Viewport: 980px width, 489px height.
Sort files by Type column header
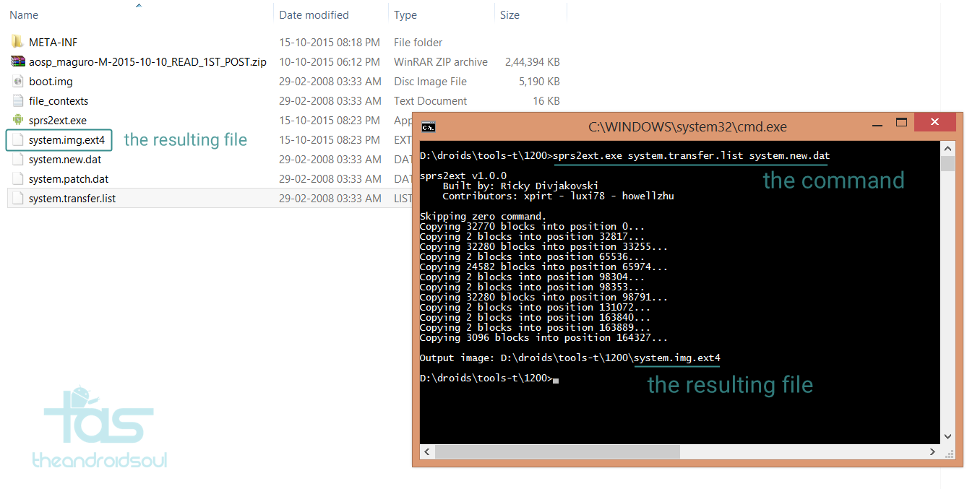point(405,15)
